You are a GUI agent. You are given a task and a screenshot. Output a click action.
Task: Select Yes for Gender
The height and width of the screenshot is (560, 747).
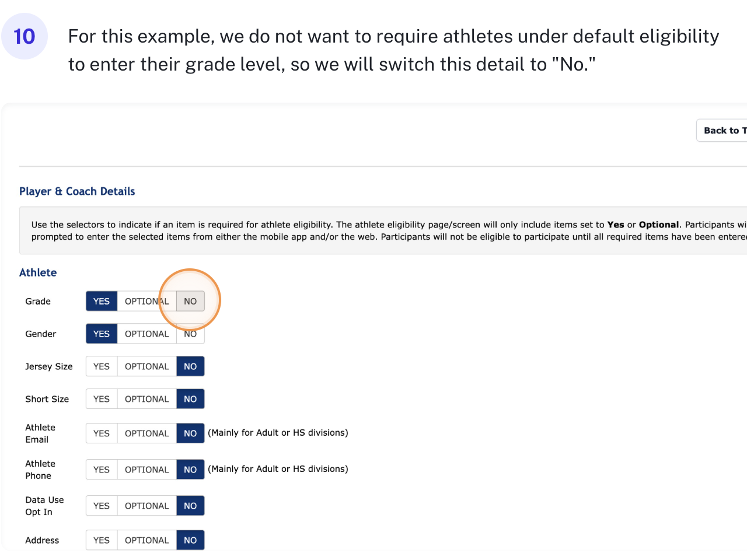click(102, 334)
